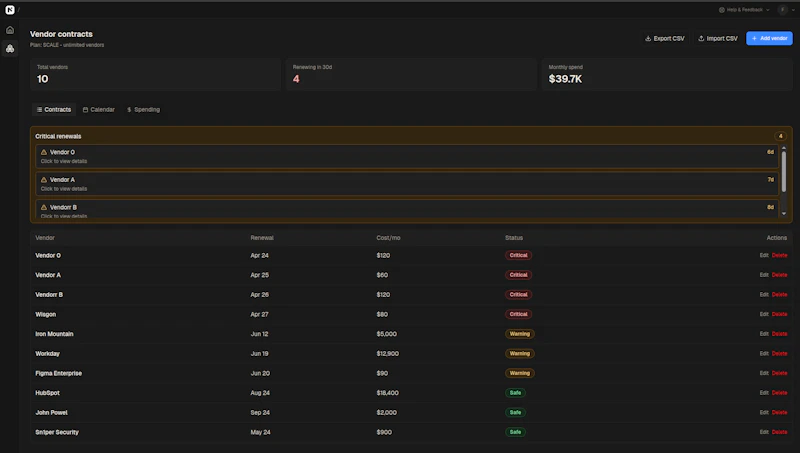
Task: Edit the John Powel row
Action: 764,412
